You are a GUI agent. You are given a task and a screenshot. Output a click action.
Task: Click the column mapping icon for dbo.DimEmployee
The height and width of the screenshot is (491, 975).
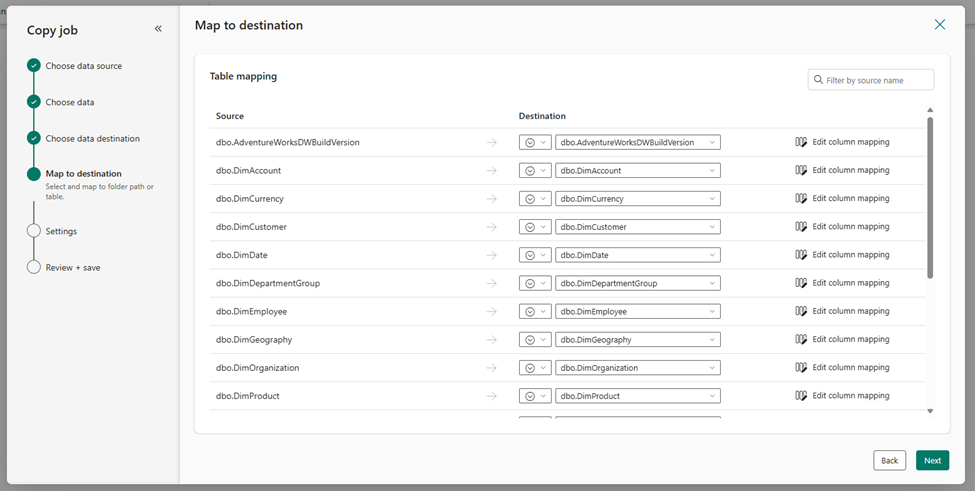tap(801, 311)
